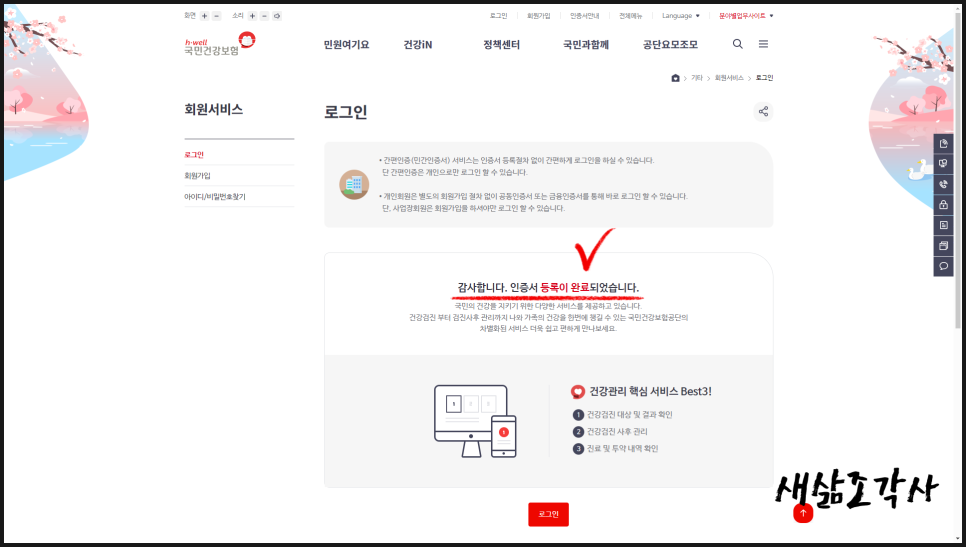
Task: Open the monitor icon in right sidebar
Action: (943, 164)
